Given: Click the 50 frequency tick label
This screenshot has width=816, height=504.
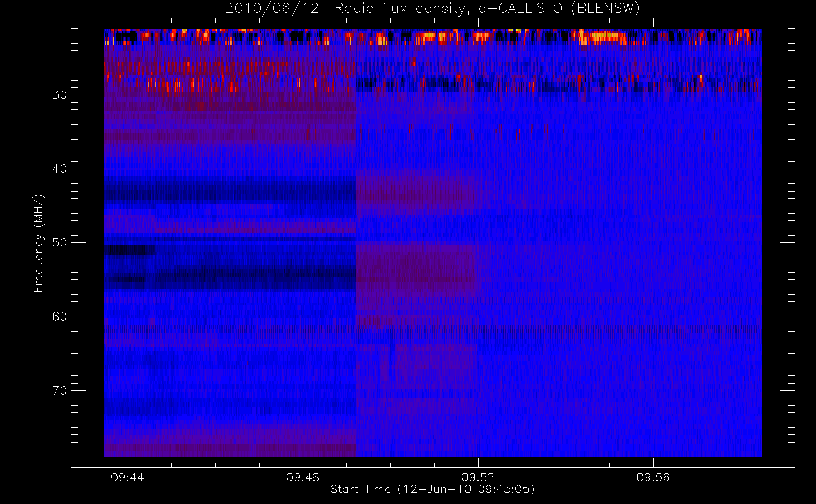Looking at the screenshot, I should click(60, 242).
